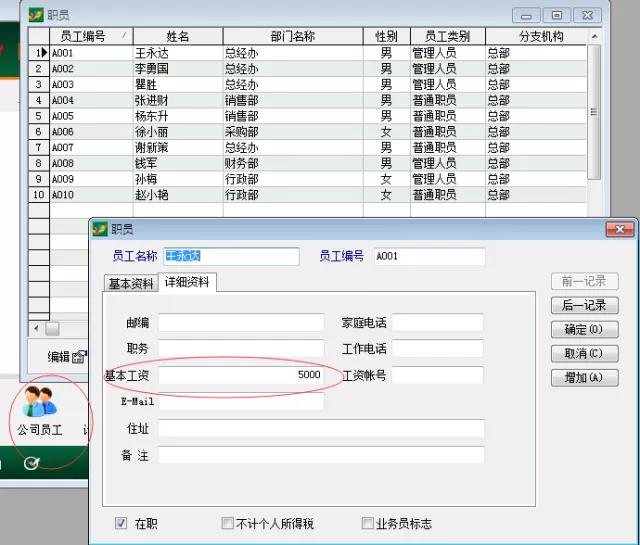The image size is (640, 545).
Task: Click the 员工名称 input field
Action: (231, 256)
